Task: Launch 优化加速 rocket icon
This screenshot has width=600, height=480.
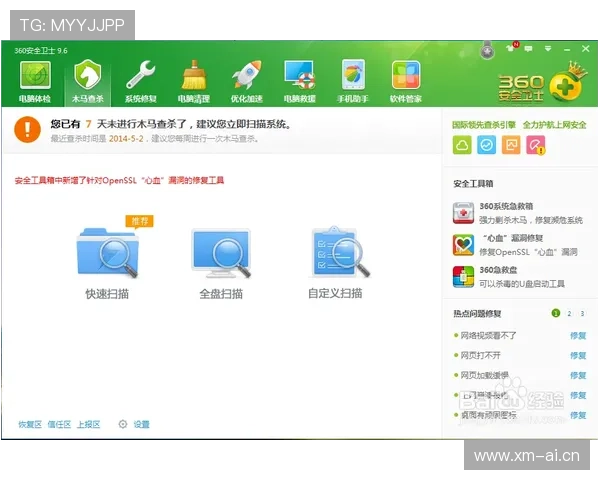Action: [247, 75]
